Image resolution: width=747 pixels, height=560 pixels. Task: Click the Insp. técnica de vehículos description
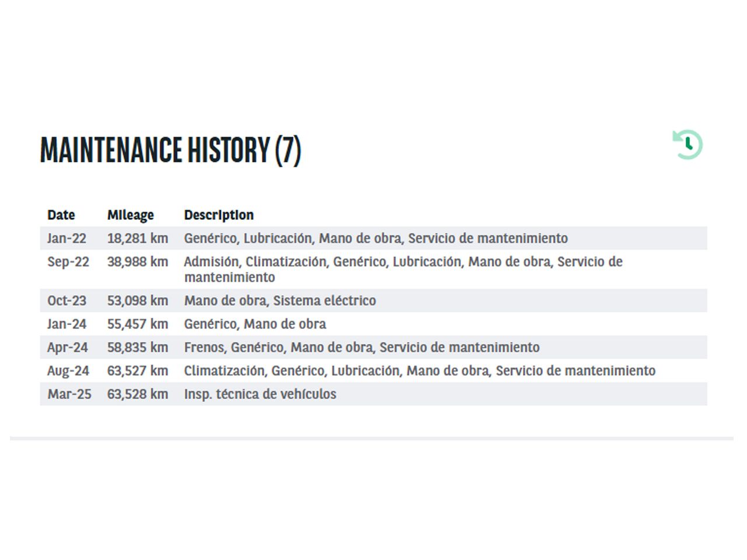(x=260, y=394)
